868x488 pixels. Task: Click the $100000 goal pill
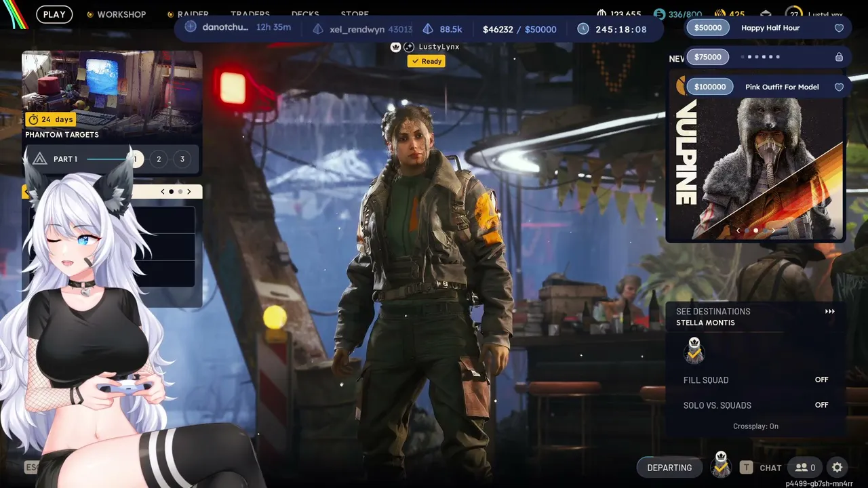click(710, 87)
